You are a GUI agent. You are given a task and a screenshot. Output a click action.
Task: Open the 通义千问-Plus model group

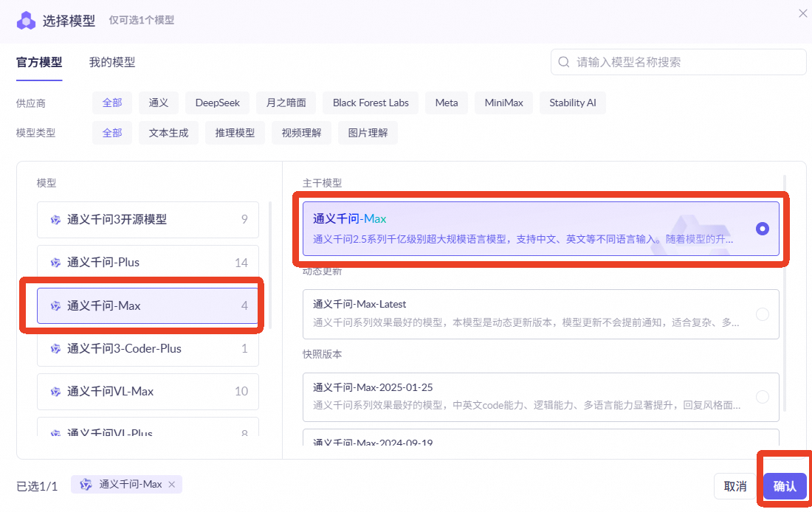[148, 263]
